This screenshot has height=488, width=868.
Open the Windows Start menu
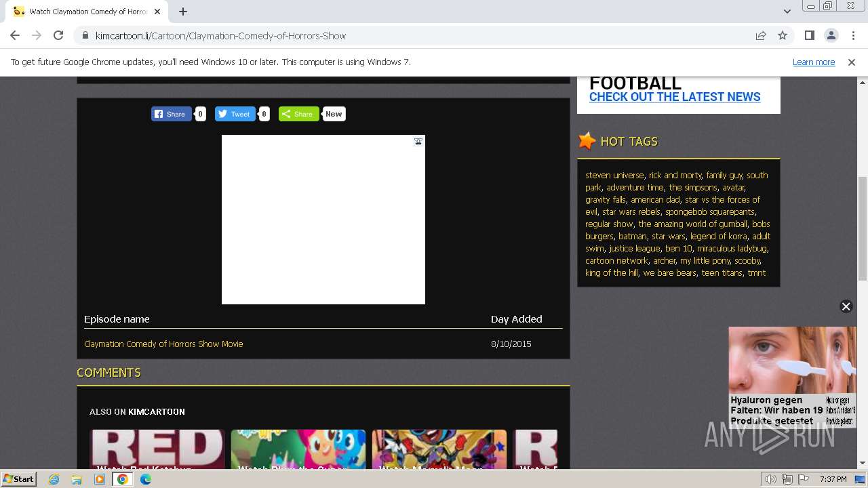(x=18, y=479)
